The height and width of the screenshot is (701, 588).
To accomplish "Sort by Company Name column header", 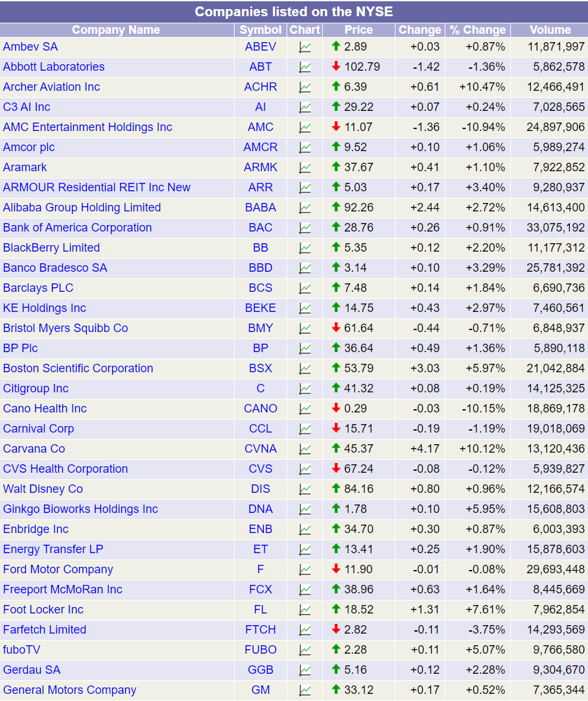I will (x=116, y=30).
